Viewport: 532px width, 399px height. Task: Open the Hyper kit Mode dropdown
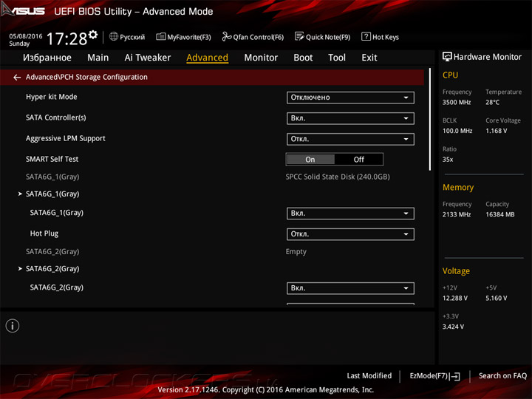(x=350, y=98)
